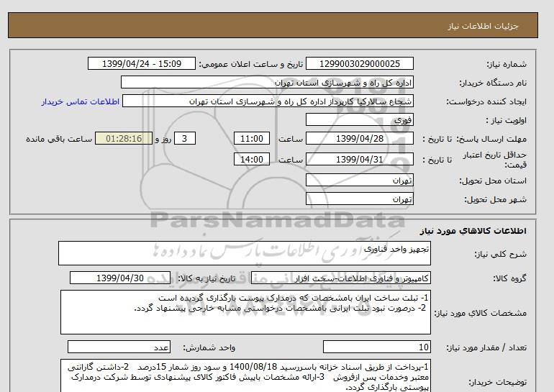Click the label شرح کلی نیاز
This screenshot has width=554, height=392.
coord(500,254)
